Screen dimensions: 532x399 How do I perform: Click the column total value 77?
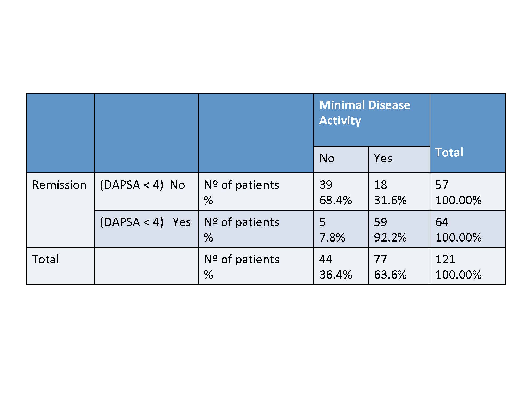[380, 259]
